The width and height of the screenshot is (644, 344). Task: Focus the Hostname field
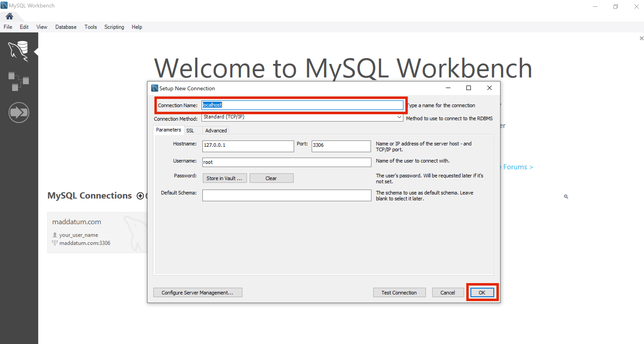pyautogui.click(x=248, y=146)
